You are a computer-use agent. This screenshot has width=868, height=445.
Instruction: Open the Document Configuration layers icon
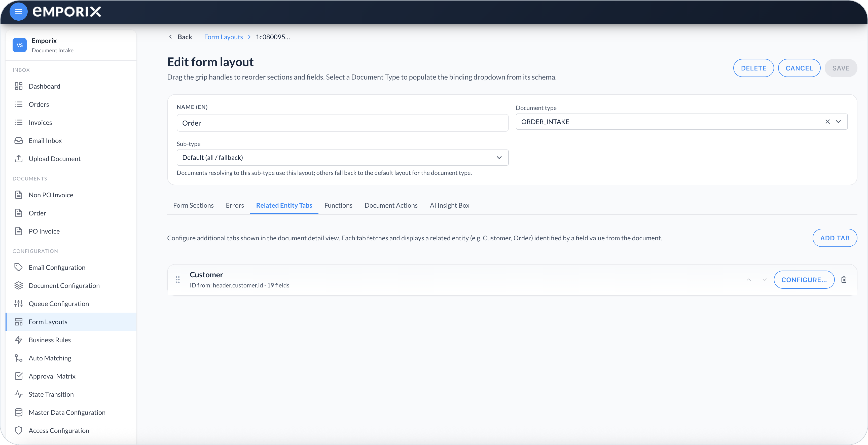pos(19,286)
